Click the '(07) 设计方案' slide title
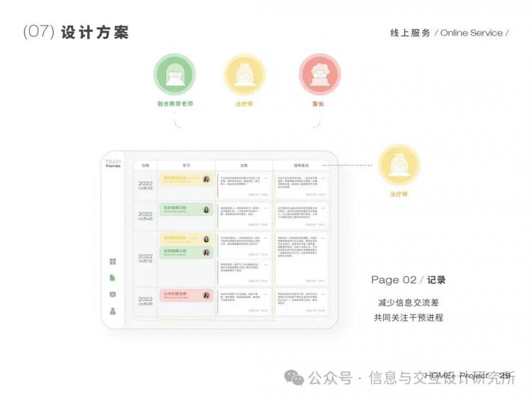The image size is (532, 399). pyautogui.click(x=76, y=32)
